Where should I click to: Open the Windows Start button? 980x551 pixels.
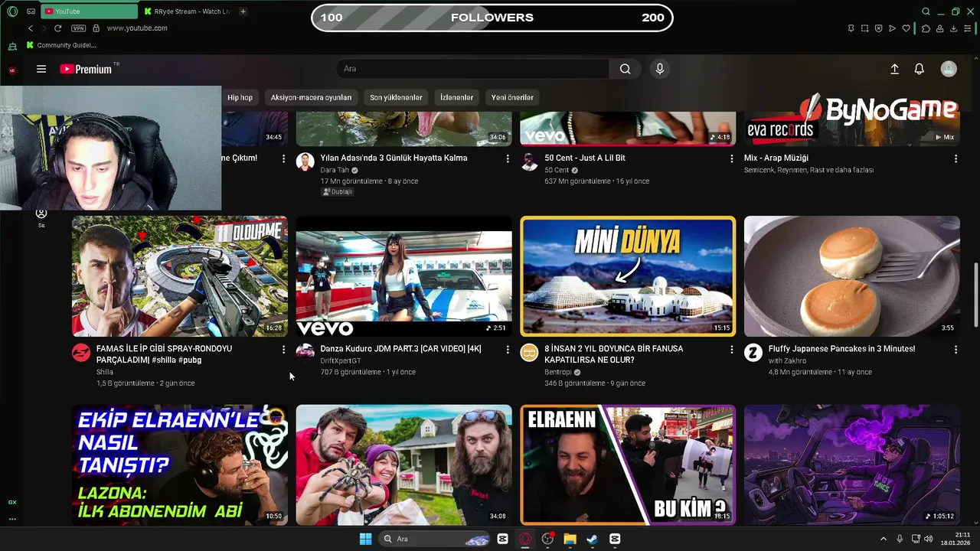[365, 539]
